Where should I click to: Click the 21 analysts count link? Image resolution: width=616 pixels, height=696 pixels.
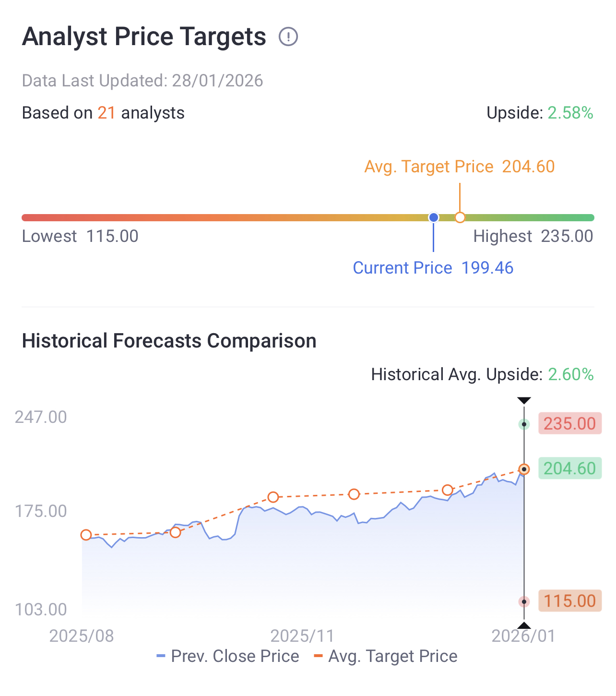[107, 113]
